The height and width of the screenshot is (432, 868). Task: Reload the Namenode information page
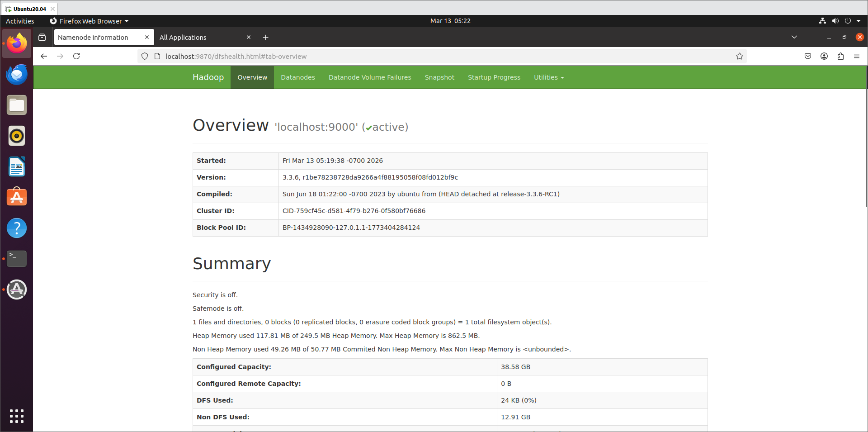tap(76, 56)
